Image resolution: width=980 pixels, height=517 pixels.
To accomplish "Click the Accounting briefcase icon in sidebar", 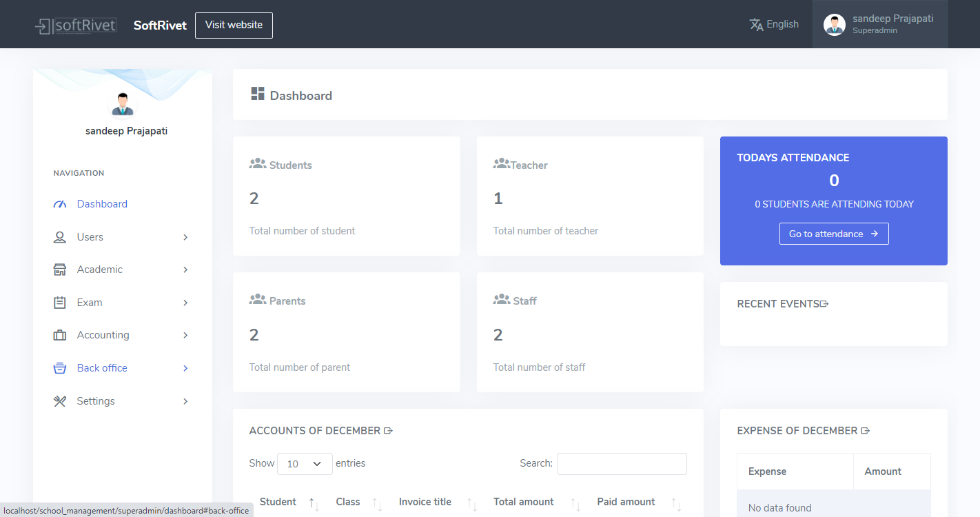I will 60,335.
